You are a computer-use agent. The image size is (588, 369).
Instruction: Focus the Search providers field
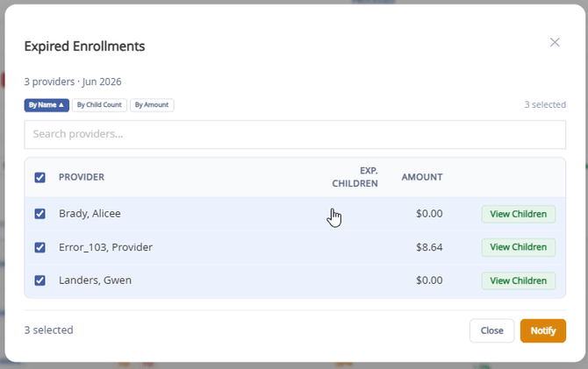point(295,134)
